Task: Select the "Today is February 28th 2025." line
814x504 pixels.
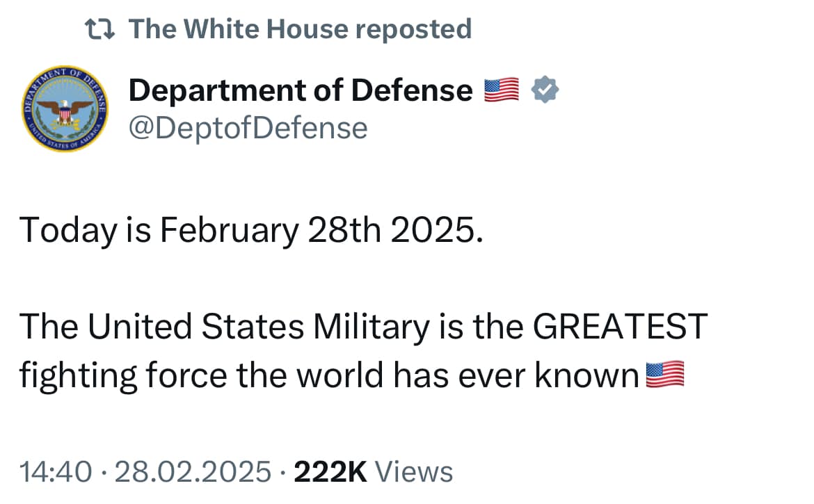Action: (x=250, y=231)
